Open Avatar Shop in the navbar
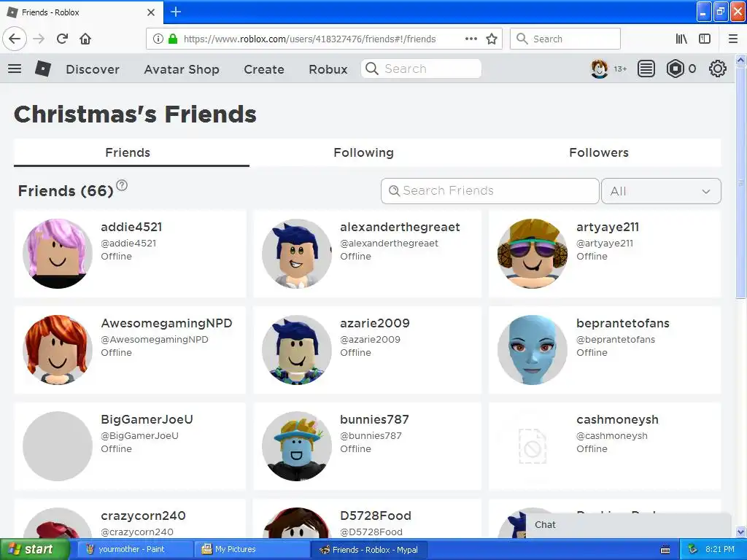The image size is (747, 560). 182,69
